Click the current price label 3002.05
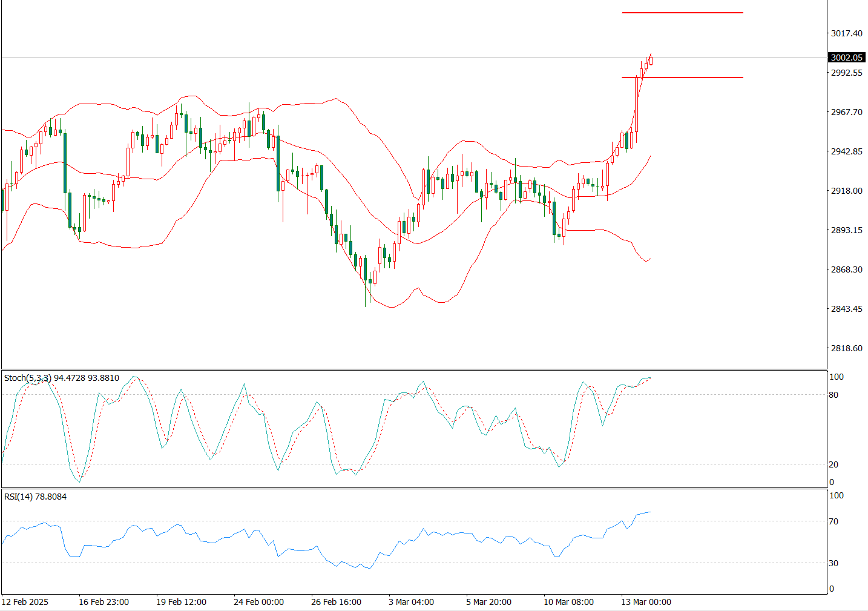The width and height of the screenshot is (868, 611). coord(846,58)
